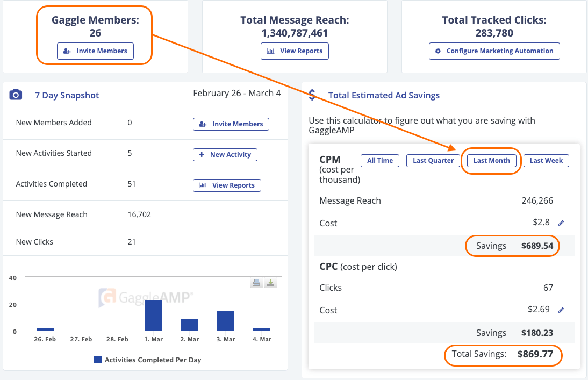588x380 pixels.
Task: Open the pencil edit icon beside CPC cost
Action: point(560,310)
